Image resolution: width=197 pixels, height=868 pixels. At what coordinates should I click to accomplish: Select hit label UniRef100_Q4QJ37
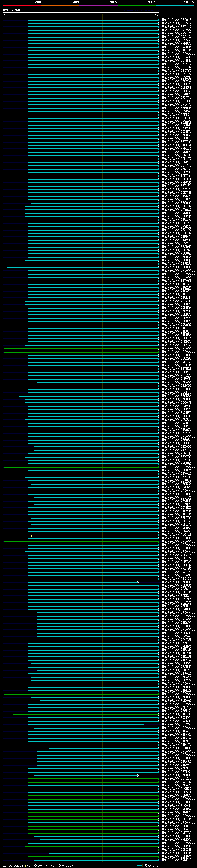point(176,737)
